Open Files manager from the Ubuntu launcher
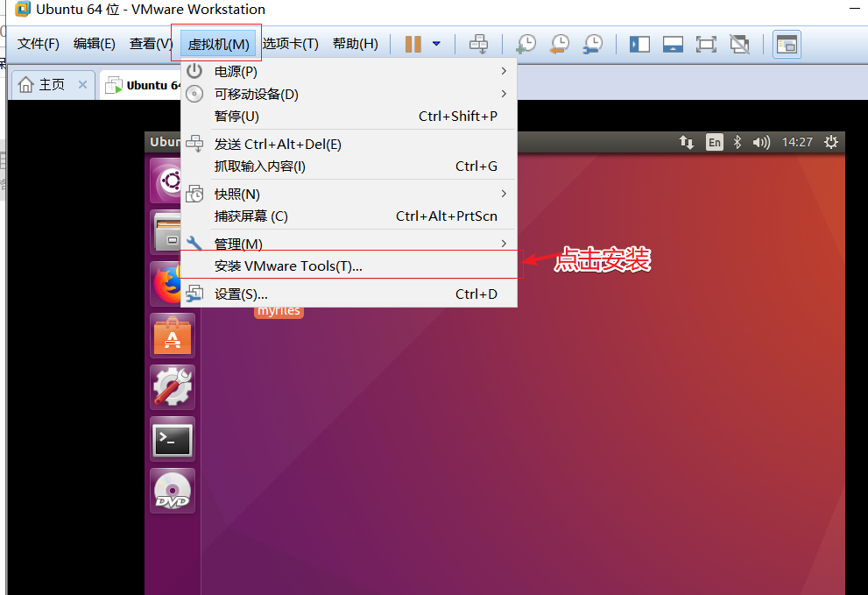Screen dimensions: 868x595 click(x=166, y=233)
